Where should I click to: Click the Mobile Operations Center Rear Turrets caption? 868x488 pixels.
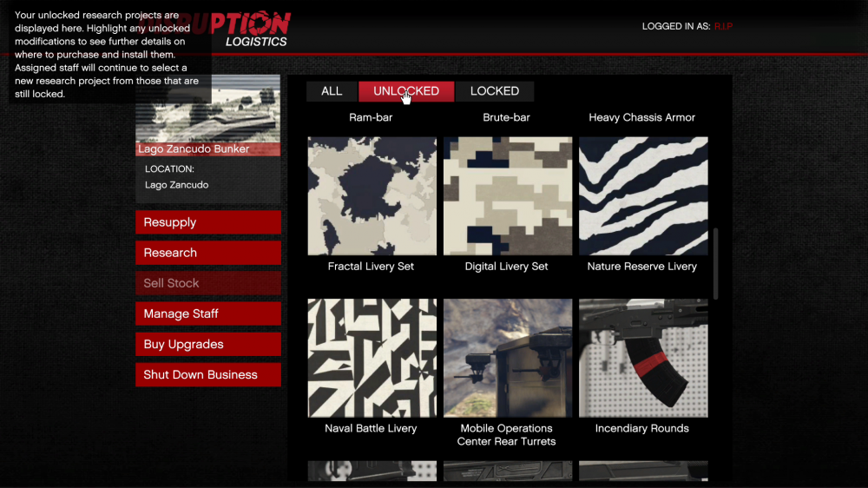[507, 435]
